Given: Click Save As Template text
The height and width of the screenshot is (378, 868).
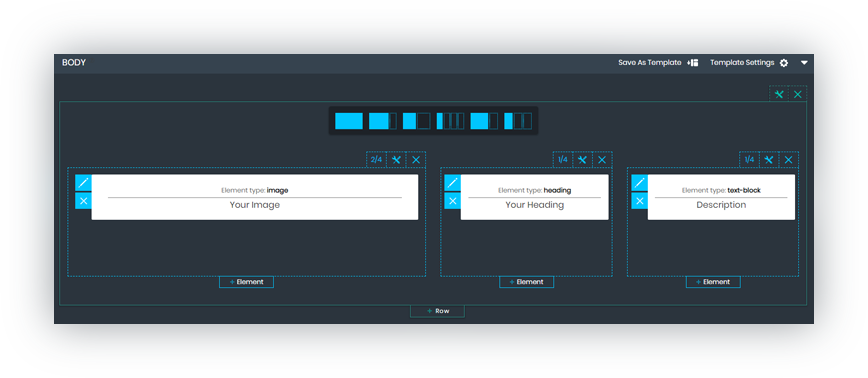Looking at the screenshot, I should pyautogui.click(x=650, y=63).
